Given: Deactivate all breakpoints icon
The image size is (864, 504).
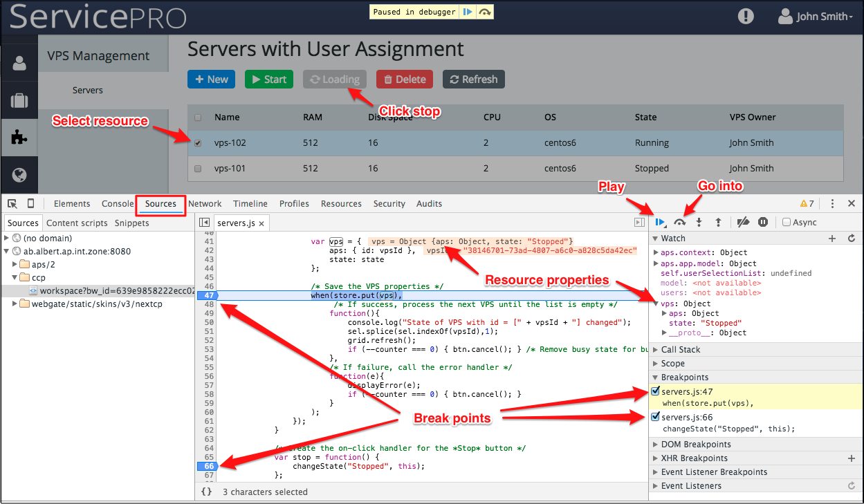Looking at the screenshot, I should [743, 223].
